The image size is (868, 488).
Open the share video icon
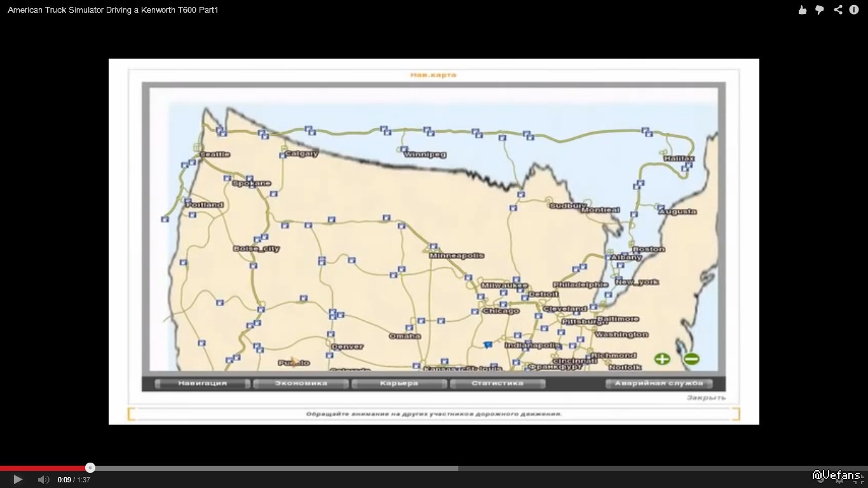pos(838,10)
